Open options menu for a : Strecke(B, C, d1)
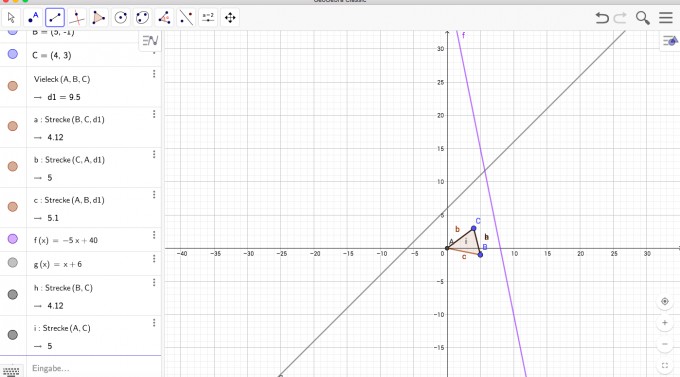Image resolution: width=680 pixels, height=377 pixels. tap(154, 115)
